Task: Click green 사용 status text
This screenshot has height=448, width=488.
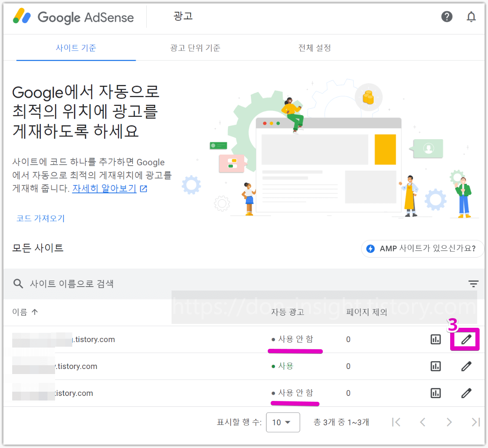Action: click(x=285, y=366)
